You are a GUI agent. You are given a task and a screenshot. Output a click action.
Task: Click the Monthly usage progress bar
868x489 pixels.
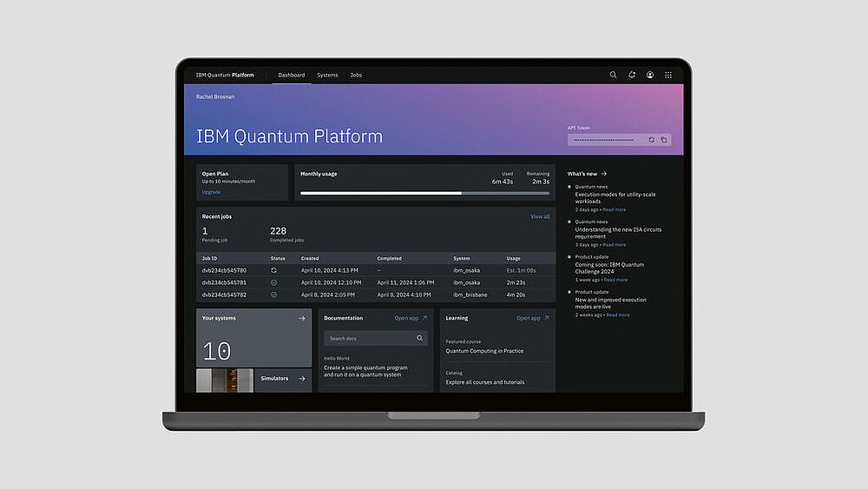click(424, 193)
